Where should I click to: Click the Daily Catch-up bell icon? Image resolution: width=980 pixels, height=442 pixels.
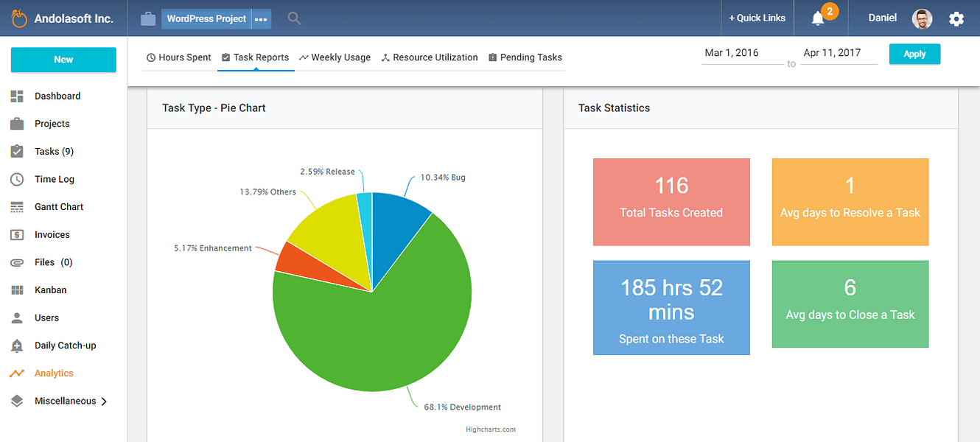(x=17, y=345)
